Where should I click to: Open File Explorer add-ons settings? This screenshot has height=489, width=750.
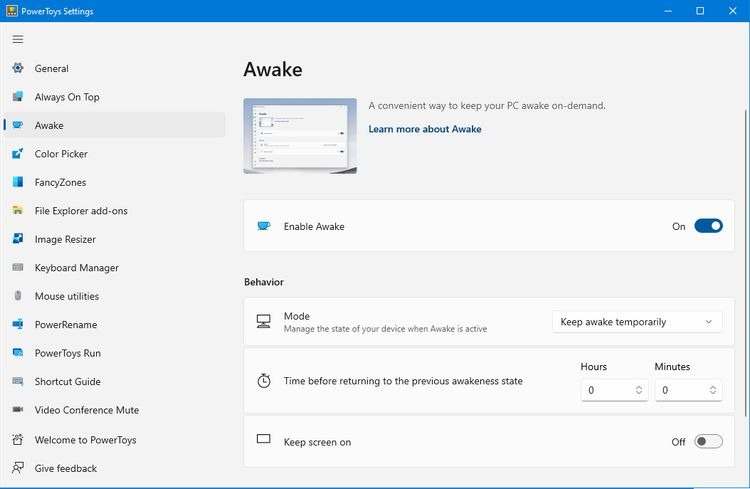pyautogui.click(x=114, y=211)
